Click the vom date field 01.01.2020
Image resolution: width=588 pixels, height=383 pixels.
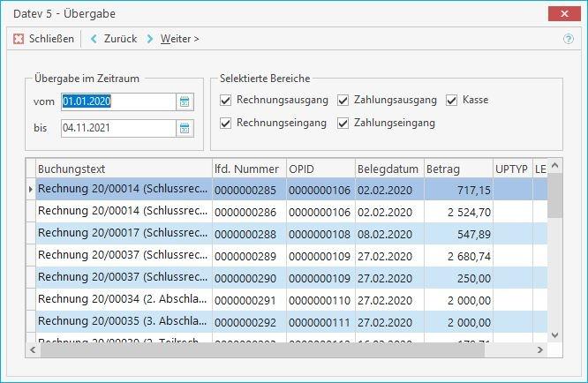coord(118,101)
